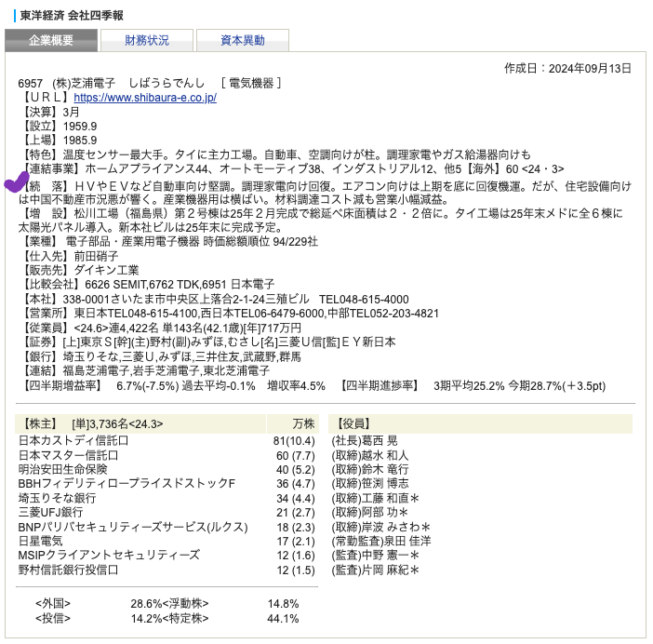The width and height of the screenshot is (653, 644).
Task: Click the 【決算】3月 line
Action: point(50,112)
